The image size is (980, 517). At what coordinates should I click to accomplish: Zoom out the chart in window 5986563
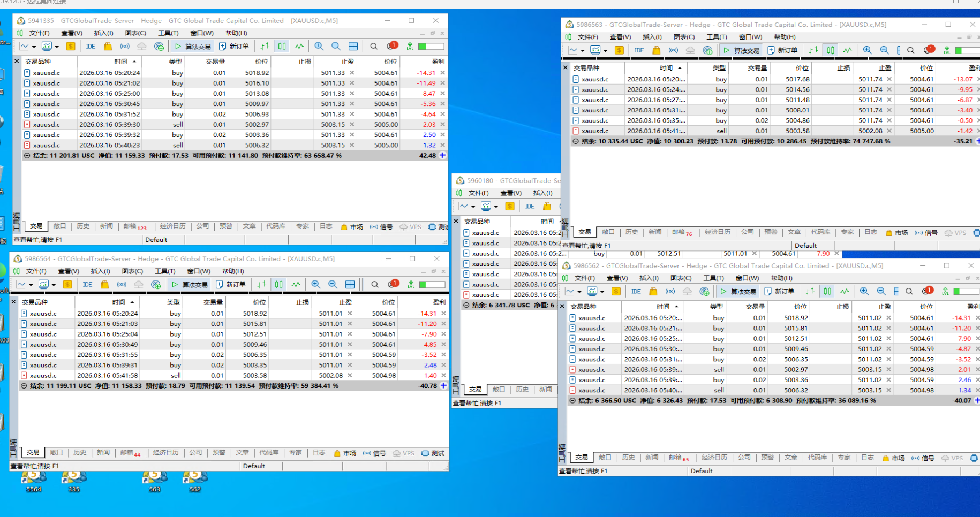[884, 50]
